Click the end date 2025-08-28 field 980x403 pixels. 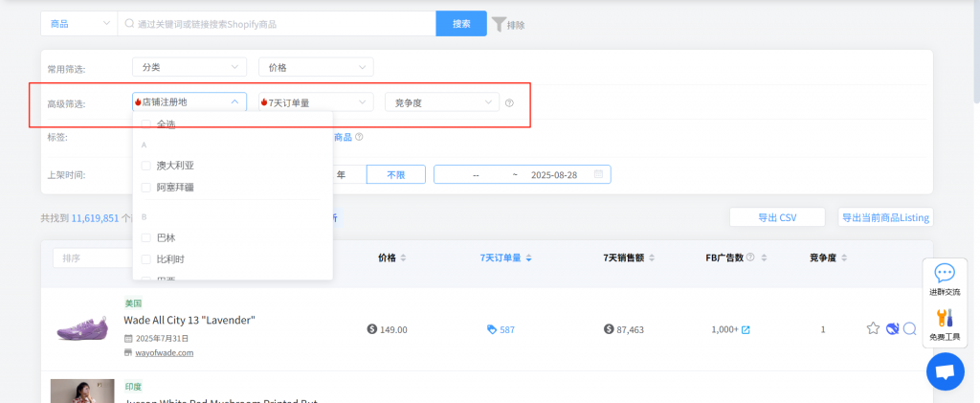coord(554,175)
